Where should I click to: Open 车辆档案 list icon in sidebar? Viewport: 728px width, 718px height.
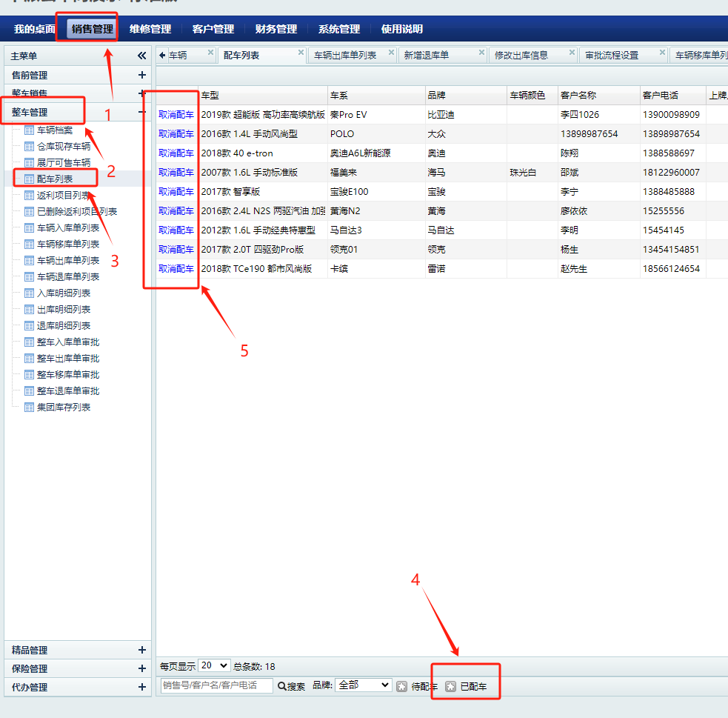tap(30, 130)
